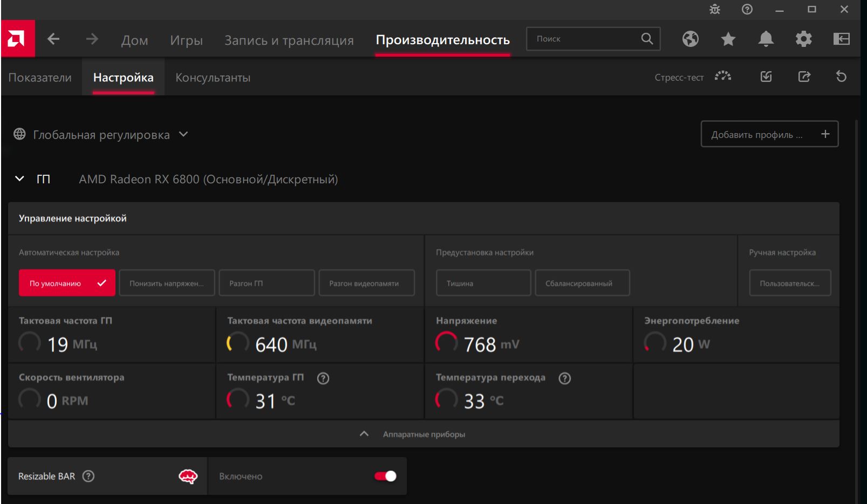Image resolution: width=867 pixels, height=504 pixels.
Task: Click the Поиск search field
Action: click(593, 39)
